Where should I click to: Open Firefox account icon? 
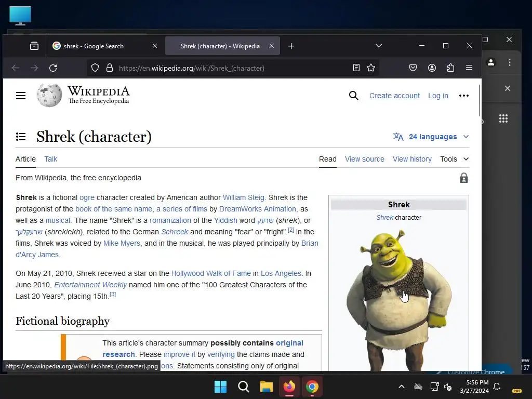(432, 68)
